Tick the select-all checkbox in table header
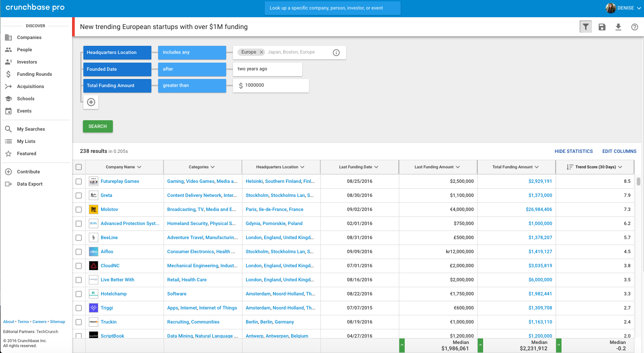 (79, 167)
